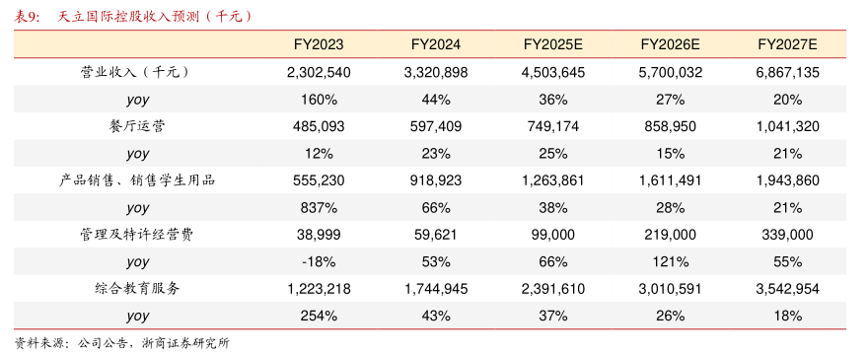The width and height of the screenshot is (868, 355).
Task: Select the 1,041,320 restaurant operations cell
Action: pos(788,126)
